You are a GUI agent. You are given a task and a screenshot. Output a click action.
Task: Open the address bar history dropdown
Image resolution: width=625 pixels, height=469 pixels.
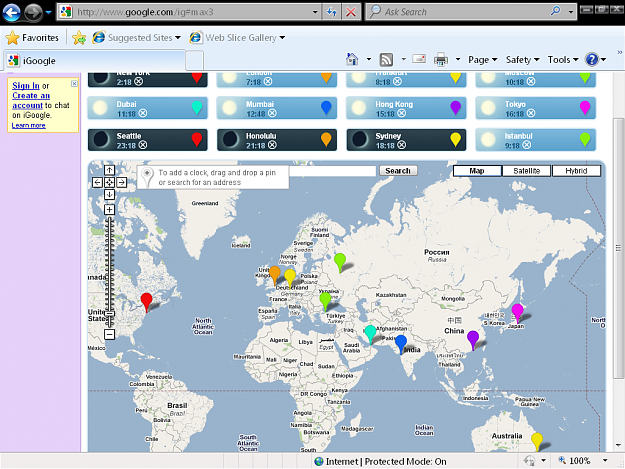(x=315, y=12)
